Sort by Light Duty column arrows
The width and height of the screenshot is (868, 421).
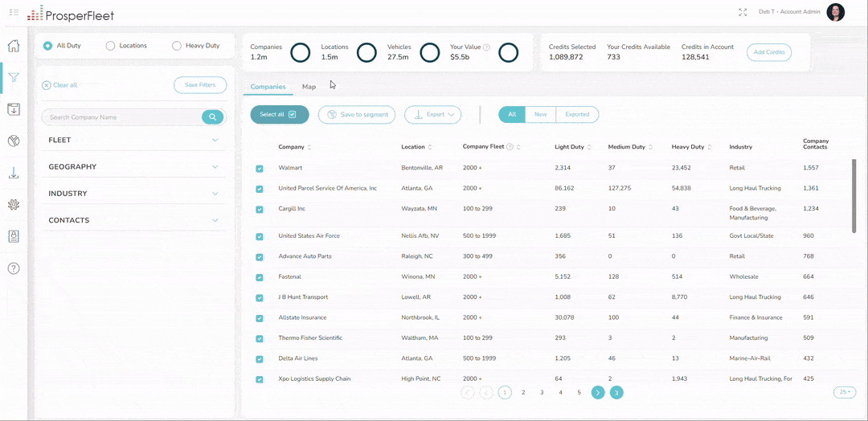coord(590,147)
